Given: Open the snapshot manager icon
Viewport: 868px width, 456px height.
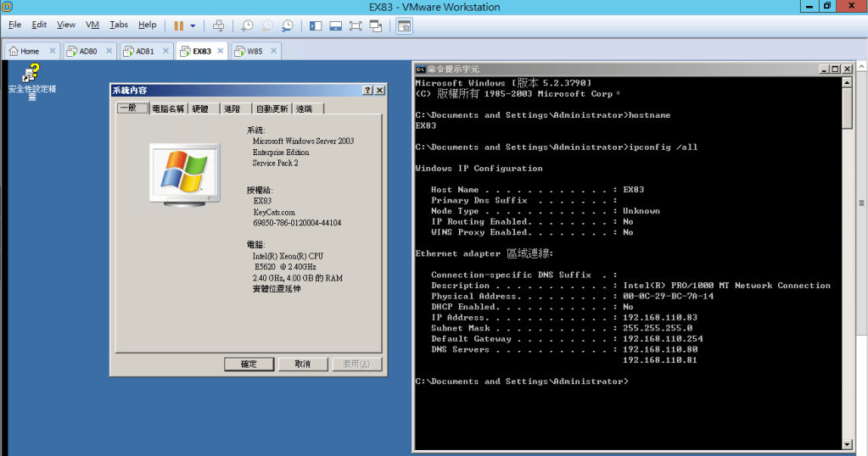Looking at the screenshot, I should point(288,25).
